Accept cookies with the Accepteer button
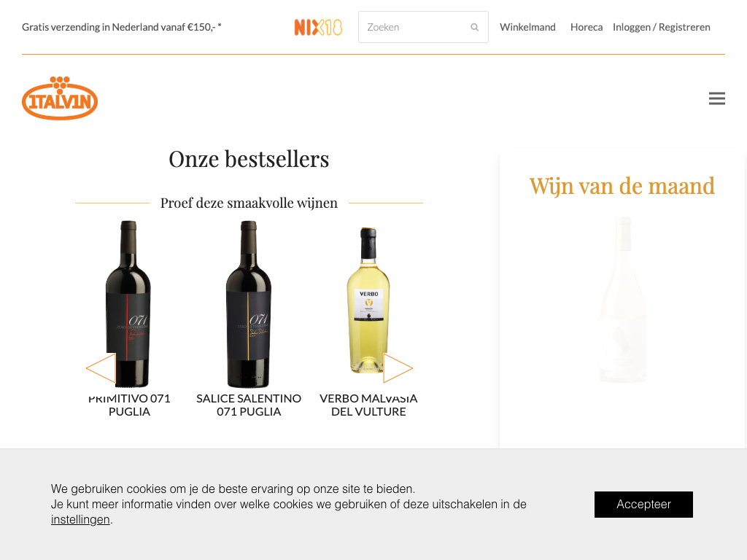 tap(643, 505)
